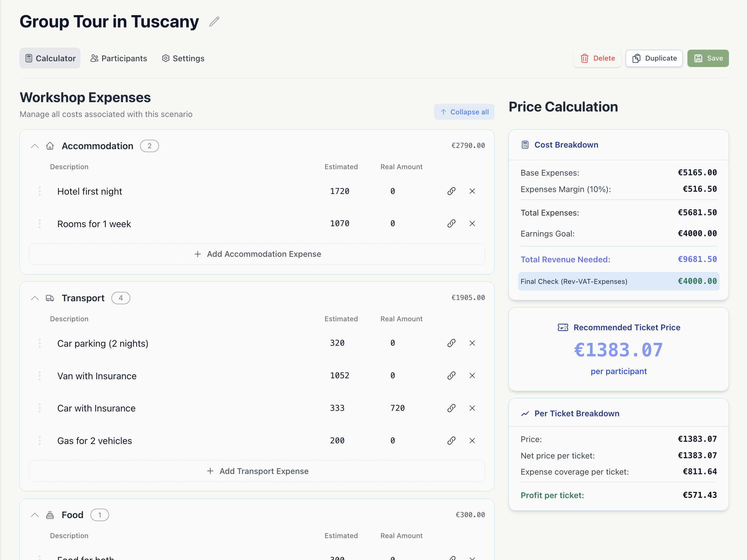Click link icon for Van with Insurance
Screen dimensions: 747x560
click(451, 375)
